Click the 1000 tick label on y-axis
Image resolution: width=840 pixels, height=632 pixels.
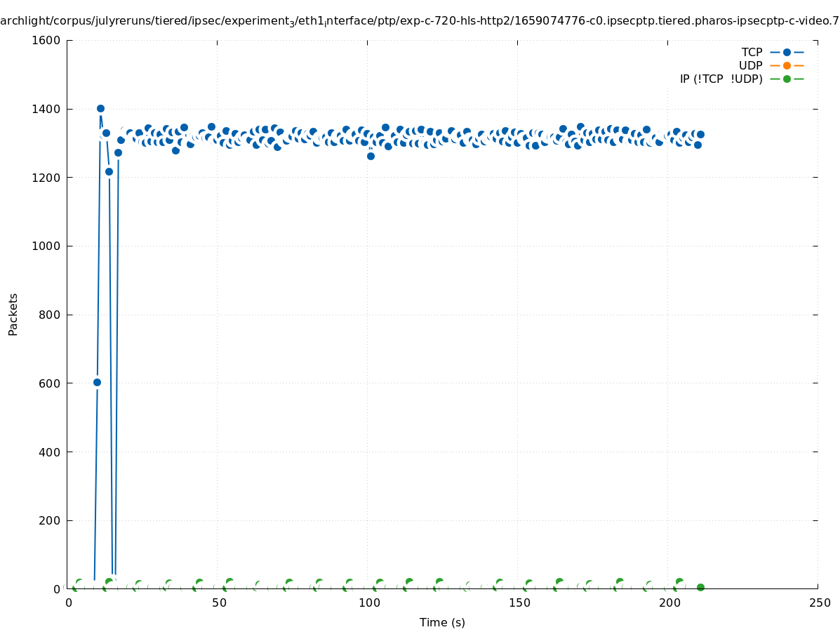click(46, 246)
